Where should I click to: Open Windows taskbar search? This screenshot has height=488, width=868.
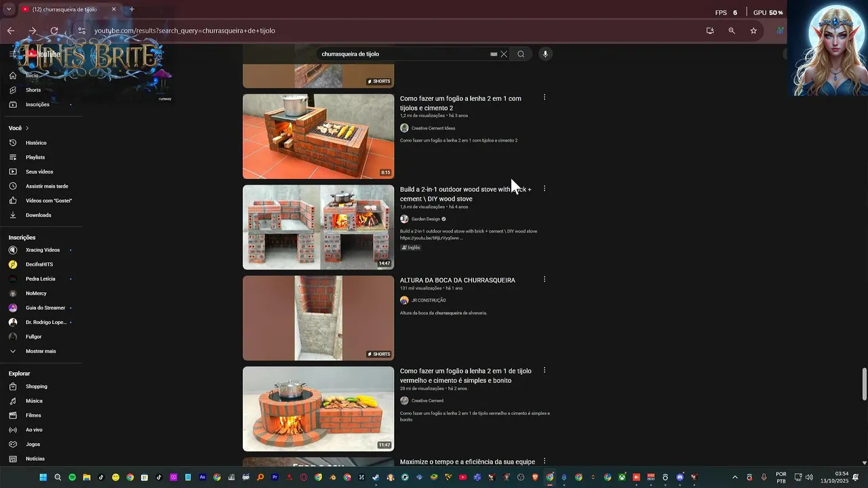pyautogui.click(x=58, y=477)
